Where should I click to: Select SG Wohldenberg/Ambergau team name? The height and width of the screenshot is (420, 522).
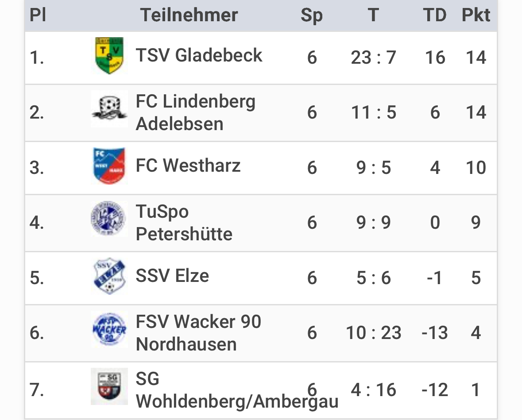point(236,390)
